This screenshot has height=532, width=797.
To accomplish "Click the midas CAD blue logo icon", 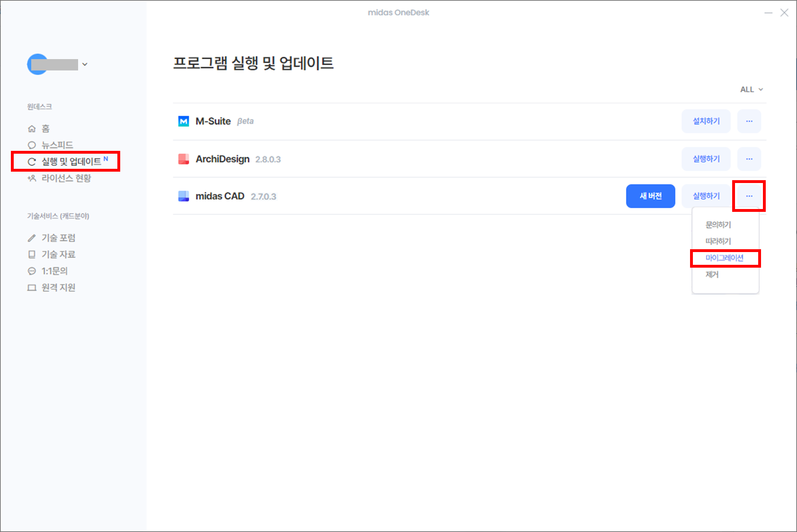I will click(184, 196).
